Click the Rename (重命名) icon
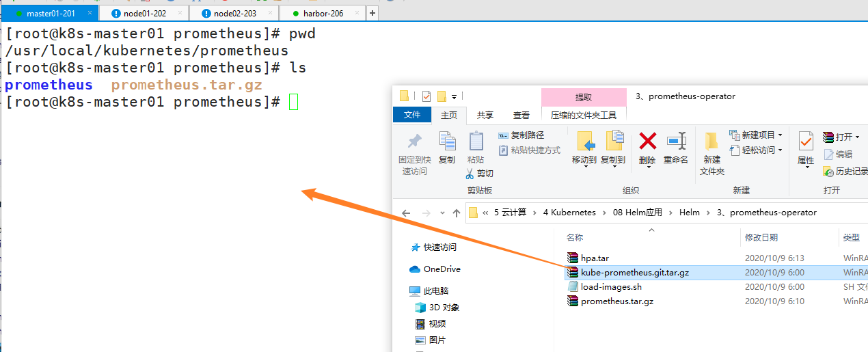The height and width of the screenshot is (352, 868). click(676, 141)
